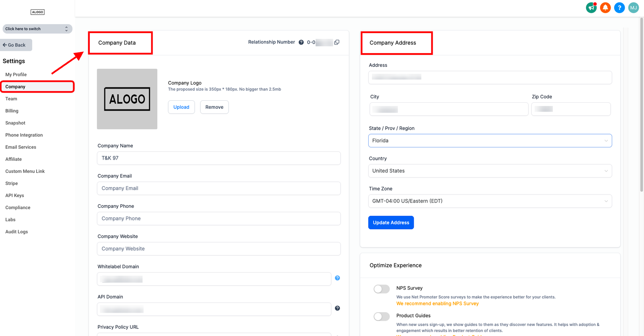Turn on the Product Guides toggle
The height and width of the screenshot is (336, 644).
(382, 317)
